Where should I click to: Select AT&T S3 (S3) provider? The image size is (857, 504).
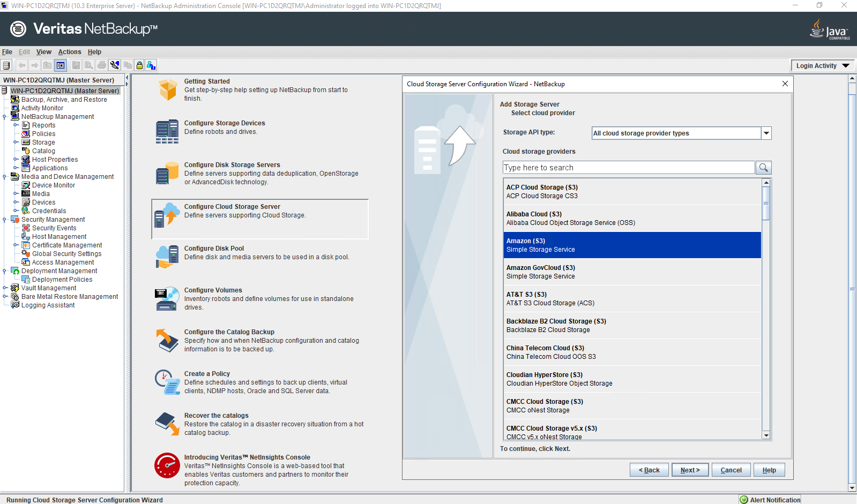point(632,299)
